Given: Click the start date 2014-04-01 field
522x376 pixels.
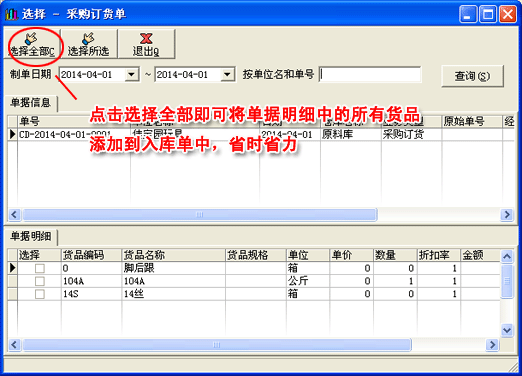Looking at the screenshot, I should (93, 74).
